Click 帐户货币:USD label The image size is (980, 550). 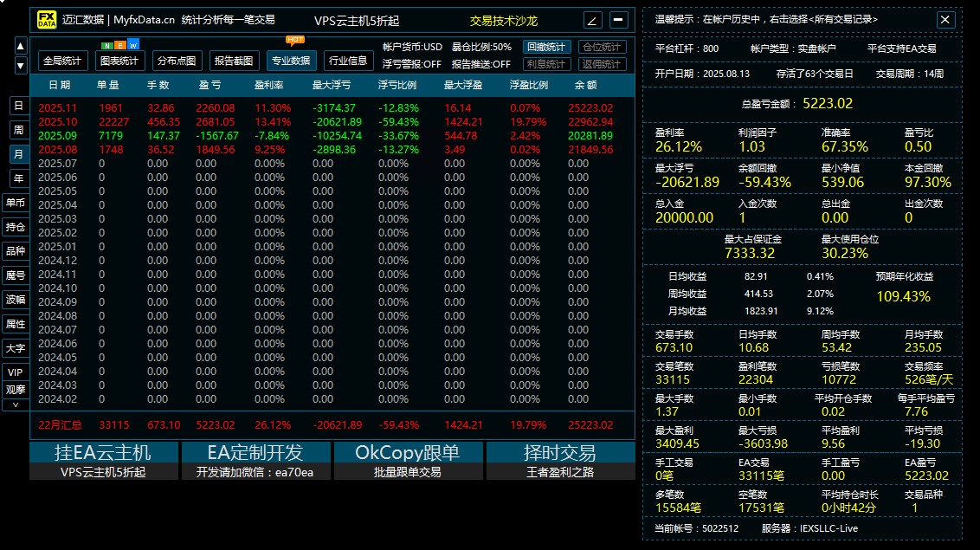point(412,47)
